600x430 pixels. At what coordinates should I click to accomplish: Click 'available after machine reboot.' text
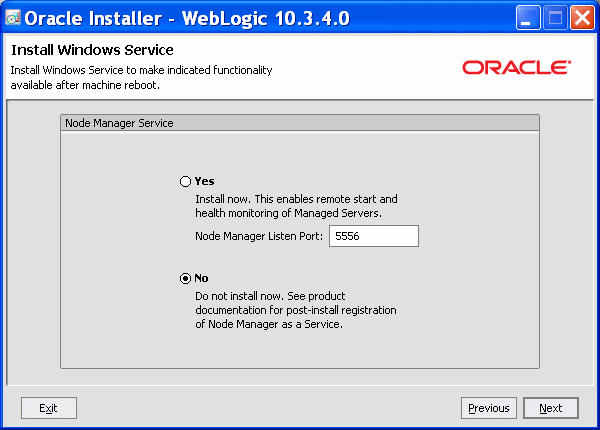tap(85, 85)
